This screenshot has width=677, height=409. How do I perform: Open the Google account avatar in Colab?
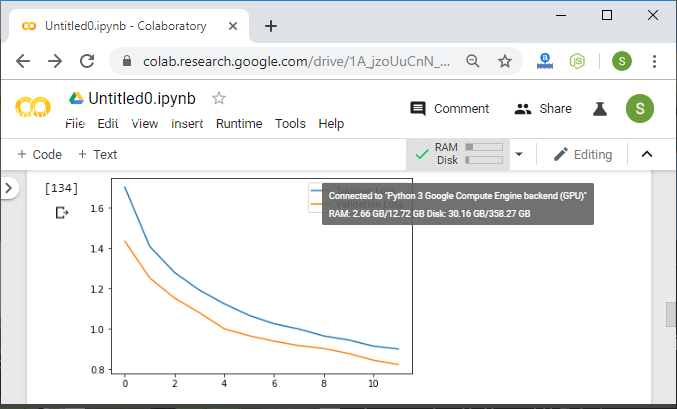tap(639, 108)
